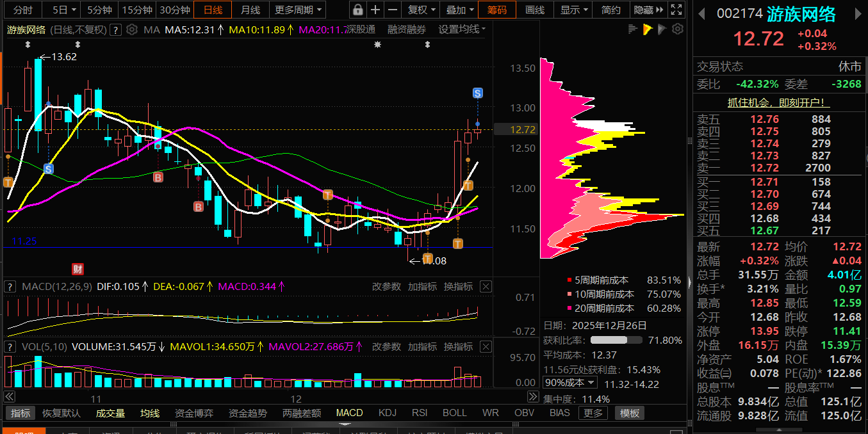Screen dimensions: 868x434
Task: Click 融资融券 margin trading label
Action: click(407, 29)
